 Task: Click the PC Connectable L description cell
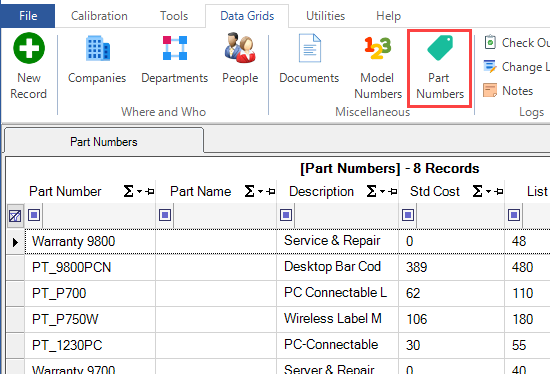[337, 293]
